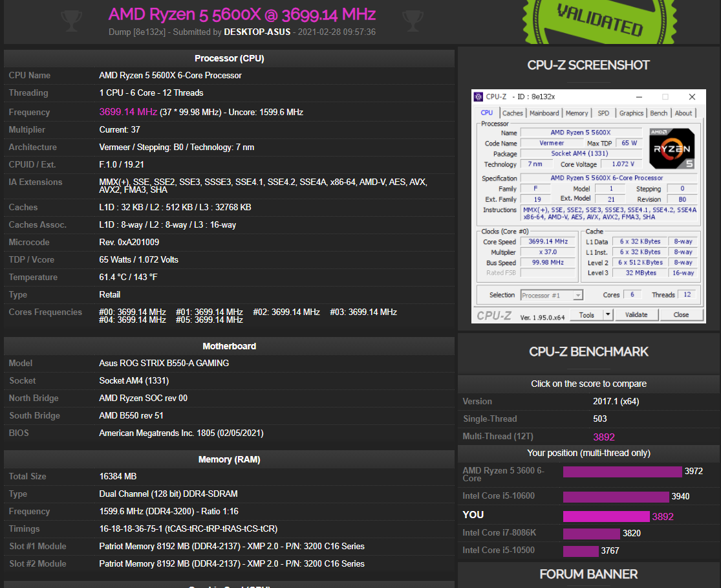Go to the Bench tab

pos(659,113)
